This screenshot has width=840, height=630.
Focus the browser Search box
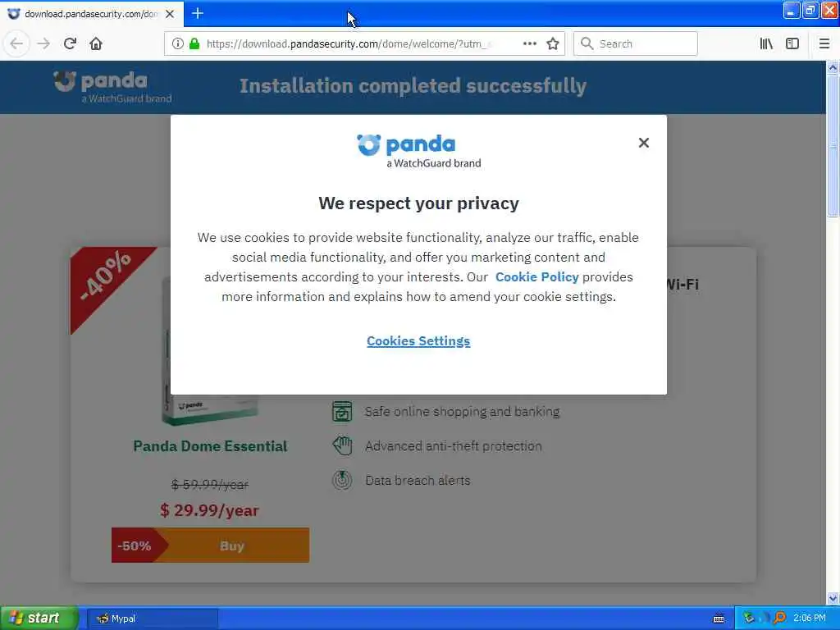coord(636,44)
